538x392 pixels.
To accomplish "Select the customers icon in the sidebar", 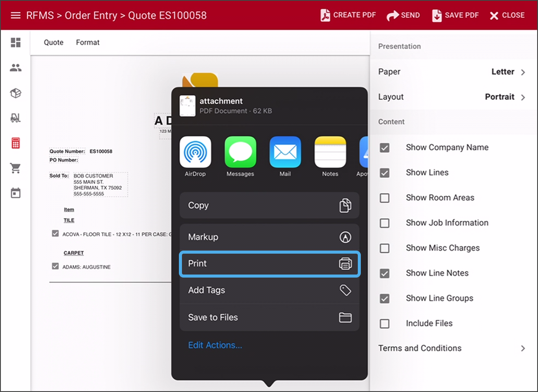I will coord(16,67).
